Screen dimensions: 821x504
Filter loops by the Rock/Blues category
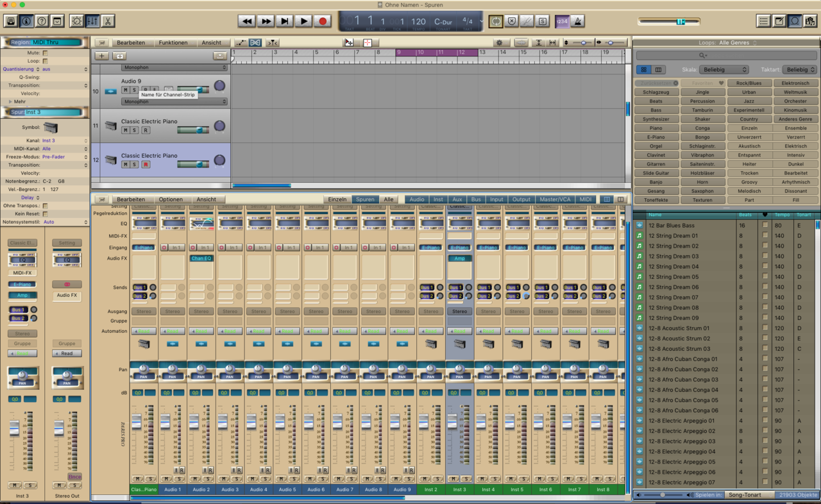pyautogui.click(x=749, y=83)
